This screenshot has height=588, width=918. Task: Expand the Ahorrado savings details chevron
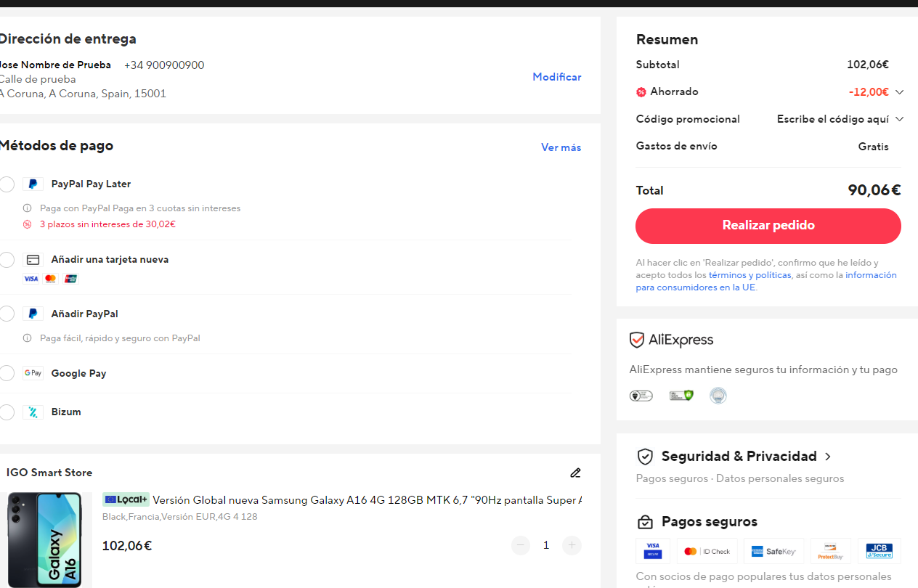coord(899,92)
